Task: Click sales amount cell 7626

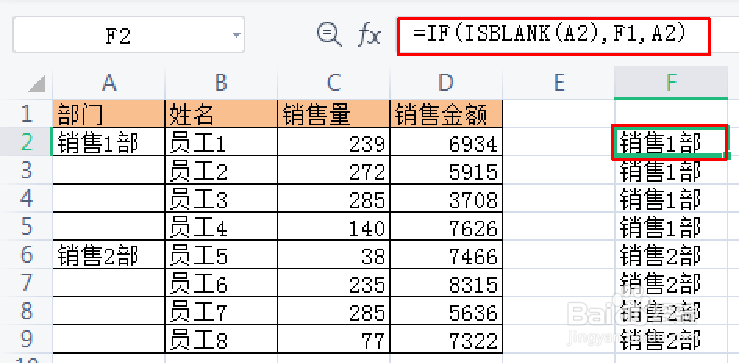Action: 446,227
